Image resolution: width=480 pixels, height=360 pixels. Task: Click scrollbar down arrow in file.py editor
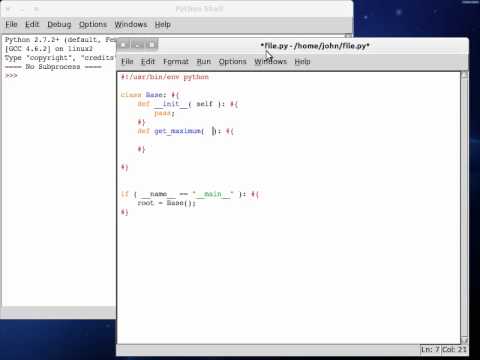(x=464, y=340)
